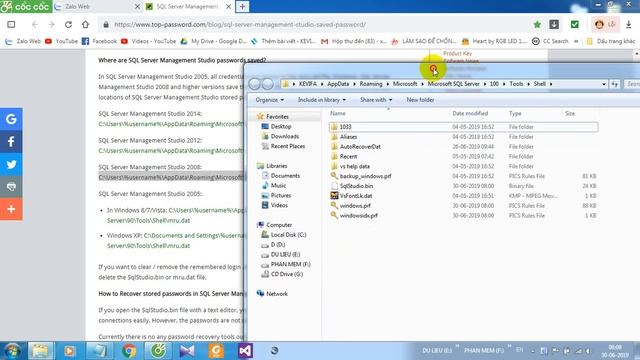Click the Twitter share button on sidebar
Screen dimensions: 640x360
11,164
